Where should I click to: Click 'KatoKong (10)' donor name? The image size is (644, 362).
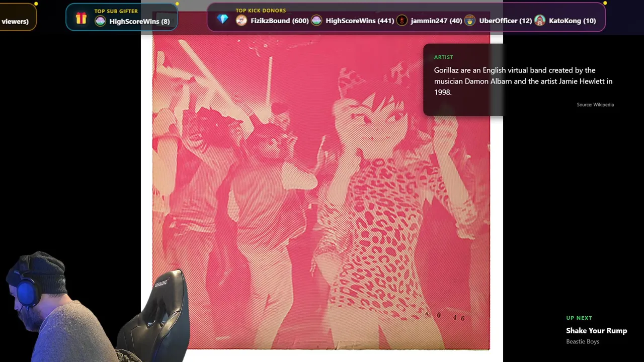point(573,21)
